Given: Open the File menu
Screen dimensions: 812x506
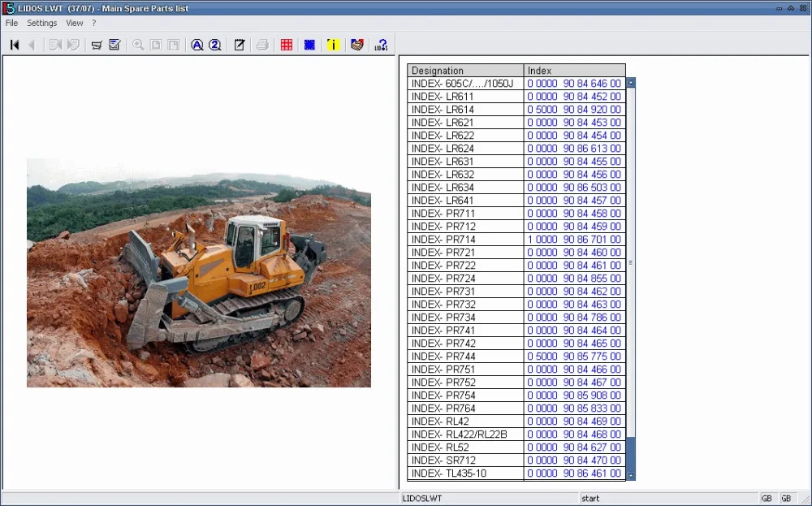Looking at the screenshot, I should pos(11,23).
